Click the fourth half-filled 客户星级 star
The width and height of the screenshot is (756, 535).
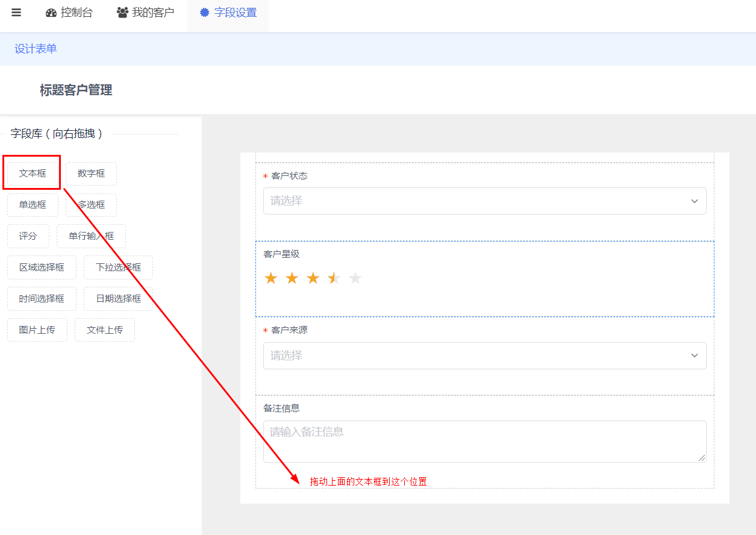coord(334,278)
